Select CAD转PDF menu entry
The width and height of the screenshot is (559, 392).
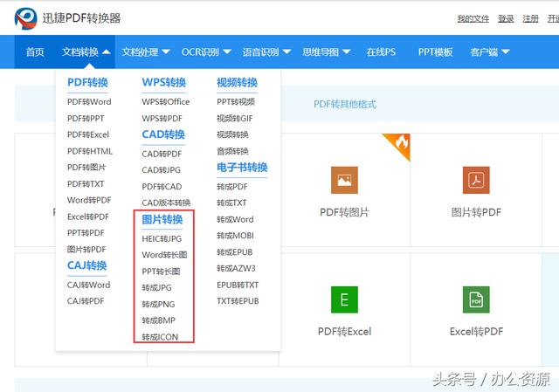[162, 154]
